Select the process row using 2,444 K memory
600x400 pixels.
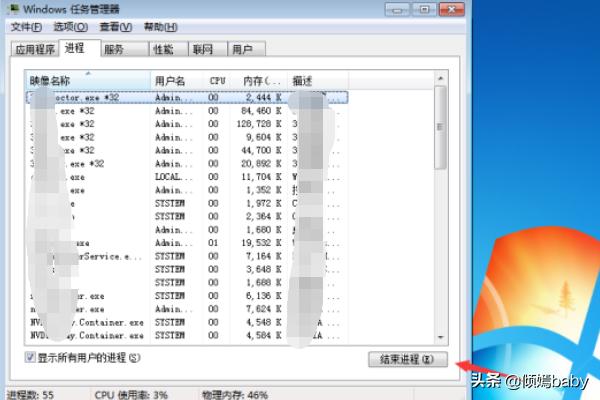[187, 98]
